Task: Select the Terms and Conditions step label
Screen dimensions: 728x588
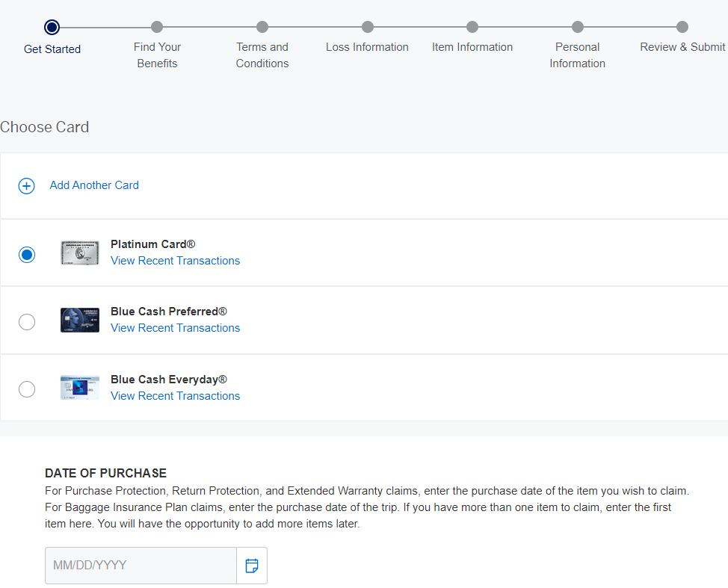Action: (x=262, y=55)
